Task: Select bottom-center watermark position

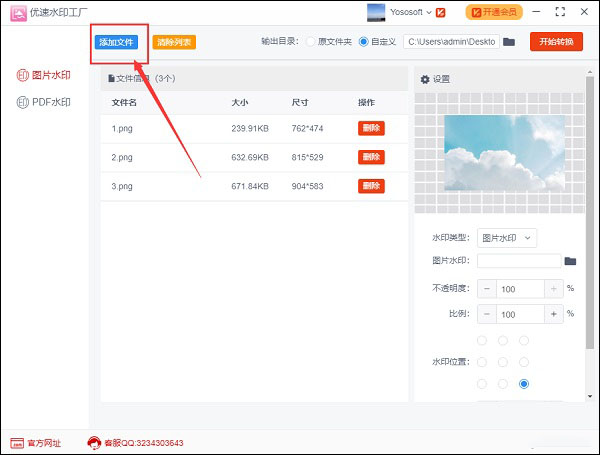Action: (x=503, y=384)
